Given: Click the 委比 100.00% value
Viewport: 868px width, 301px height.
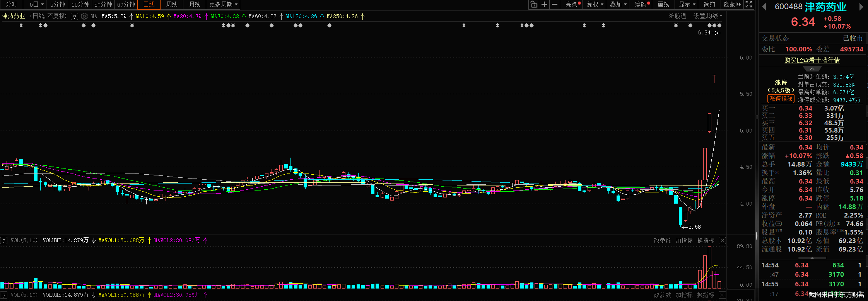Looking at the screenshot, I should pyautogui.click(x=798, y=49).
